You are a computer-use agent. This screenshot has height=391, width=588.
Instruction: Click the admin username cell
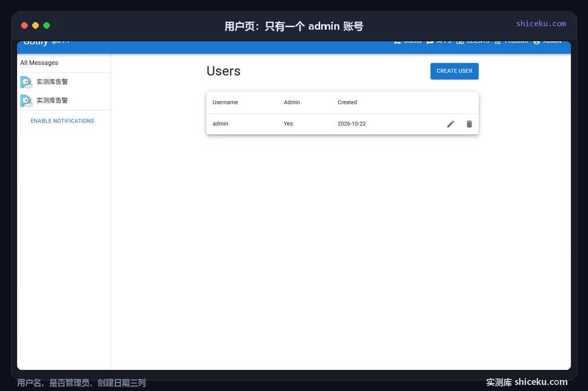(220, 124)
